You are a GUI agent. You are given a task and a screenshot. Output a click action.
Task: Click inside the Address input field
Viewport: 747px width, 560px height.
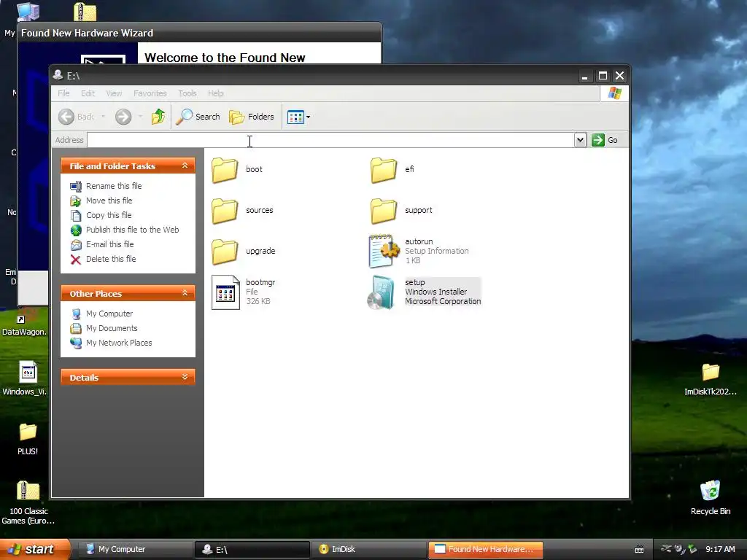[x=330, y=140]
